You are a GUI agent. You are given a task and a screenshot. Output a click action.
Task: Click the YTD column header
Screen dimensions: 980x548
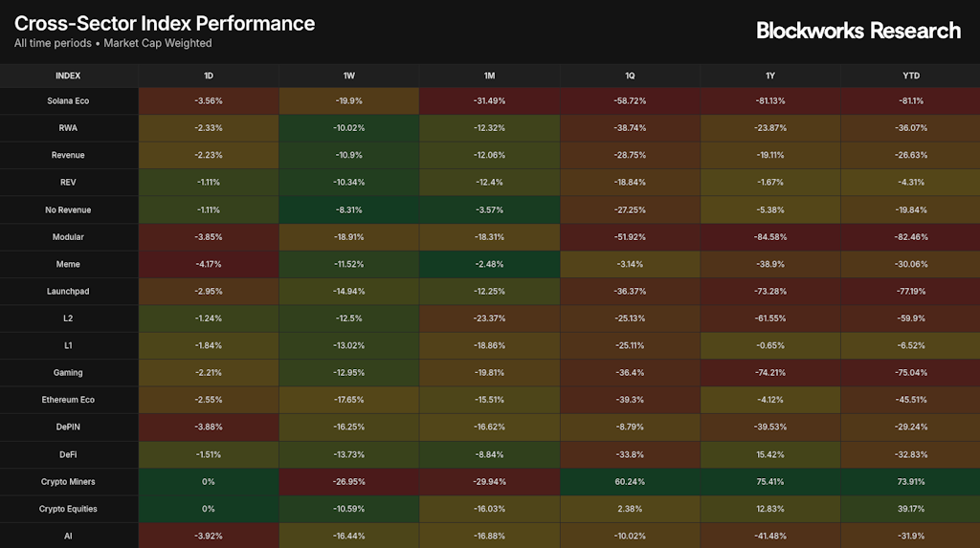(x=910, y=75)
